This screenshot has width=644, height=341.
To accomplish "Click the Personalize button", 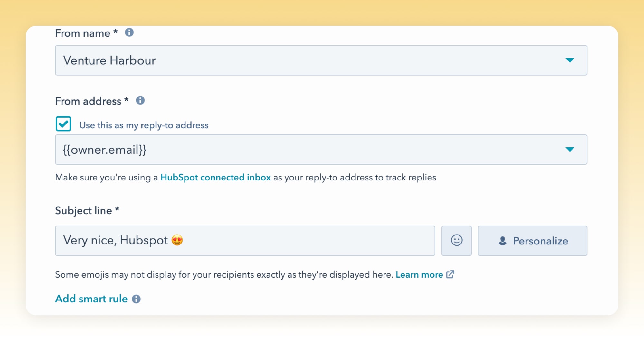I will tap(533, 241).
